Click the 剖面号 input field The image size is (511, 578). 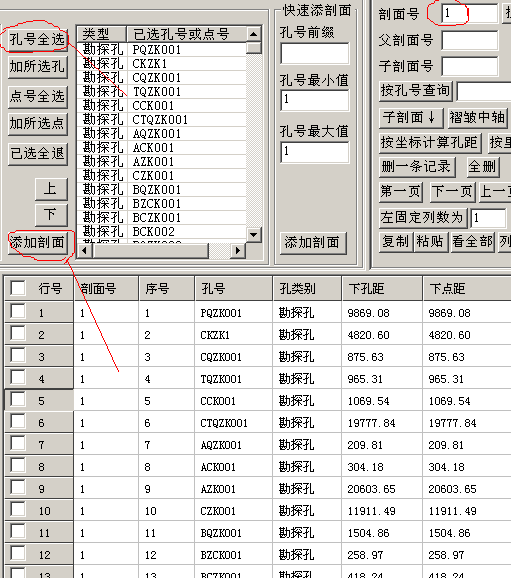[469, 14]
